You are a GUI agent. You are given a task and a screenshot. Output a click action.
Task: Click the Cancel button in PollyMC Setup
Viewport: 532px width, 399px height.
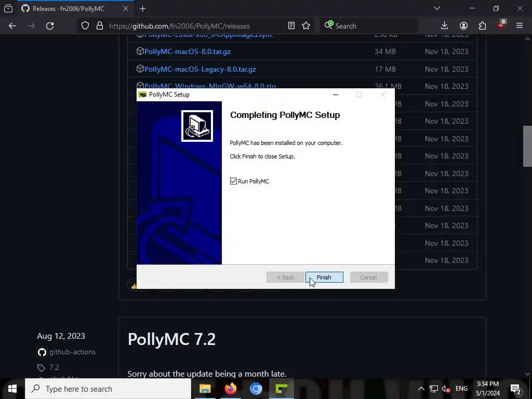369,277
